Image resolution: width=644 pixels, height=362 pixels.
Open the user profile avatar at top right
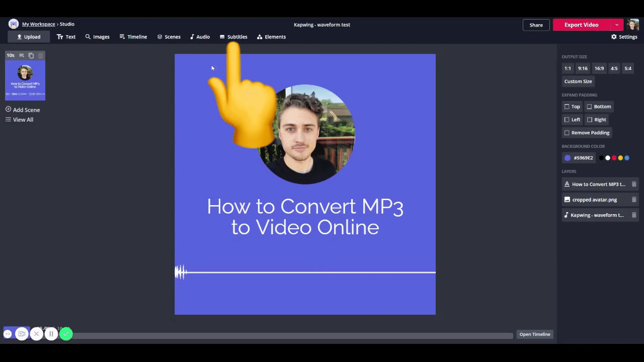click(x=633, y=25)
